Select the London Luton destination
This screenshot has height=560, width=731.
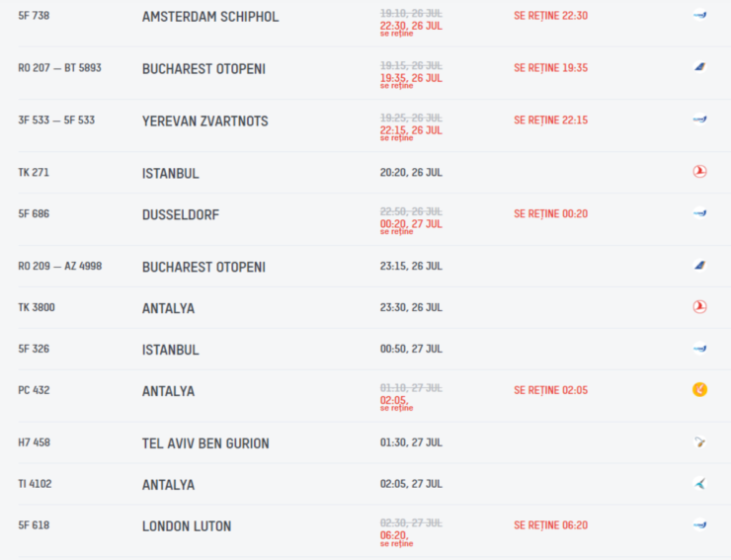[x=187, y=526]
